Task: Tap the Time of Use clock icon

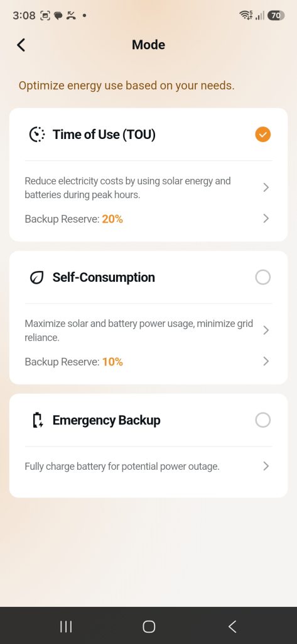Action: click(x=37, y=135)
